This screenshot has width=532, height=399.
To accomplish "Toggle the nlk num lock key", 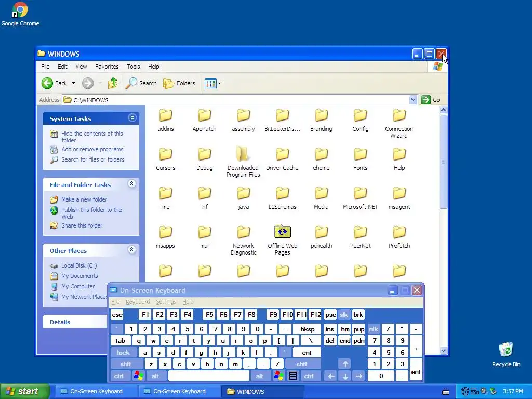I will click(374, 329).
